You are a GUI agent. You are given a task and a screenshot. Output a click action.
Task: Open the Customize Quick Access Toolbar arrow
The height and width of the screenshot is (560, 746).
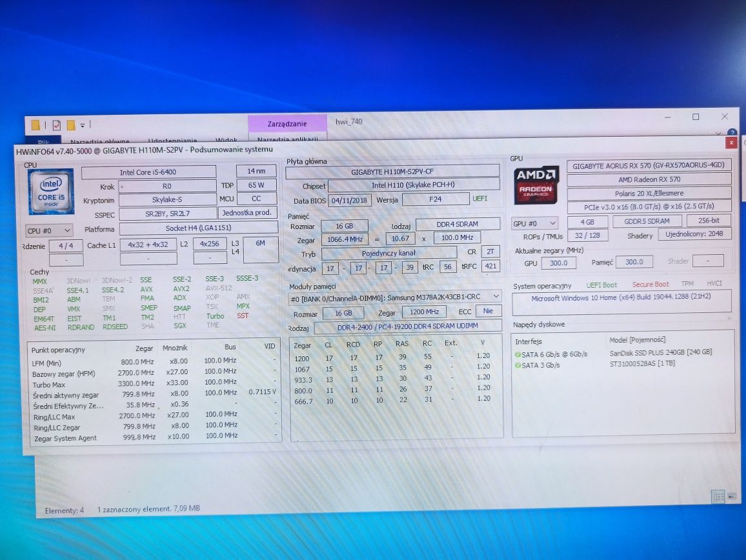coord(83,125)
